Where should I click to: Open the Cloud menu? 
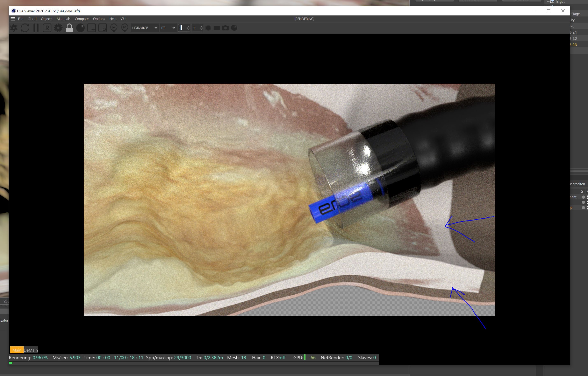coord(32,19)
